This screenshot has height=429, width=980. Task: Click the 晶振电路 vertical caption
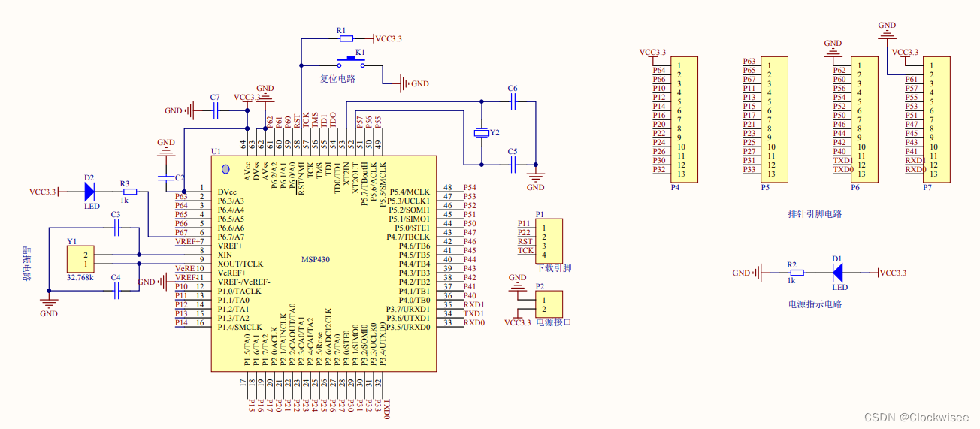point(27,264)
